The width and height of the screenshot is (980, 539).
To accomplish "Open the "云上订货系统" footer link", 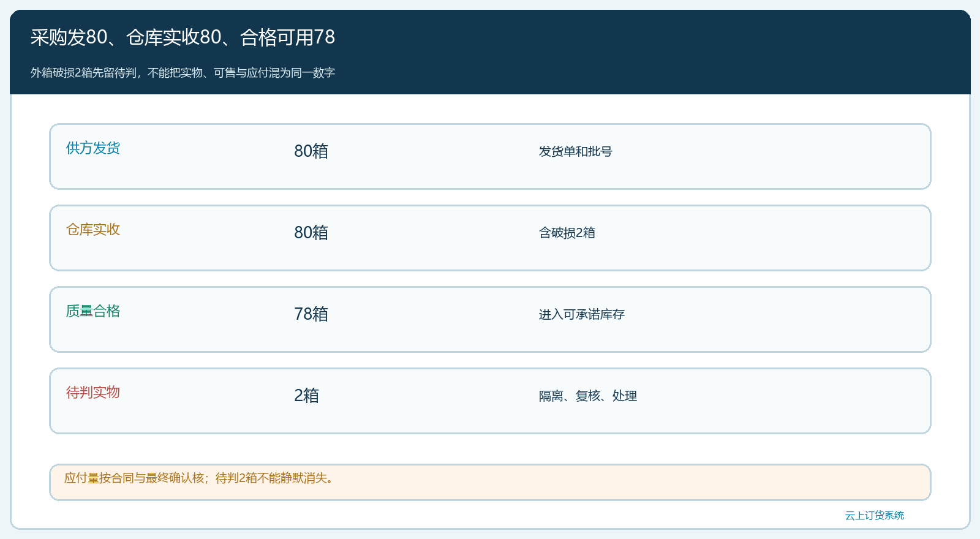I will click(x=875, y=516).
